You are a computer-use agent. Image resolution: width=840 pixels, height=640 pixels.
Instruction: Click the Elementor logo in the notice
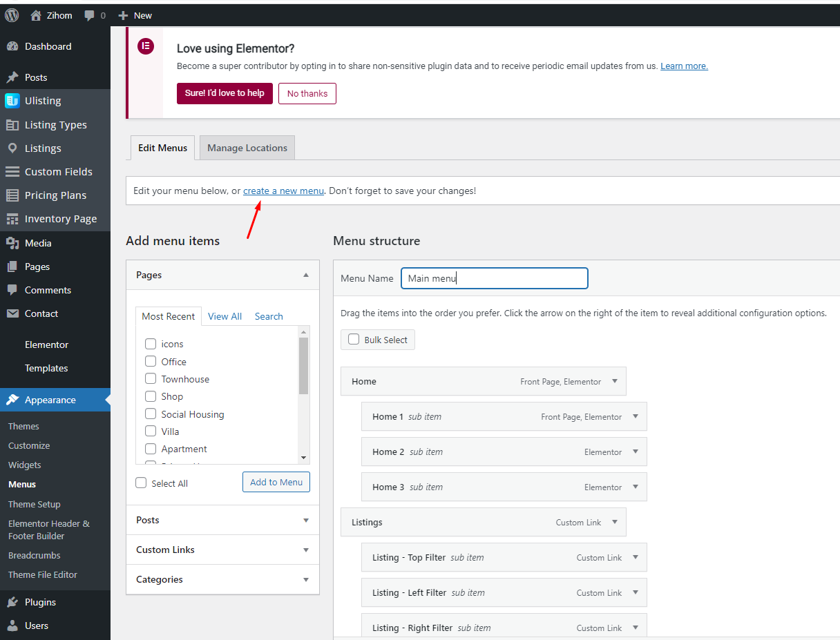145,47
